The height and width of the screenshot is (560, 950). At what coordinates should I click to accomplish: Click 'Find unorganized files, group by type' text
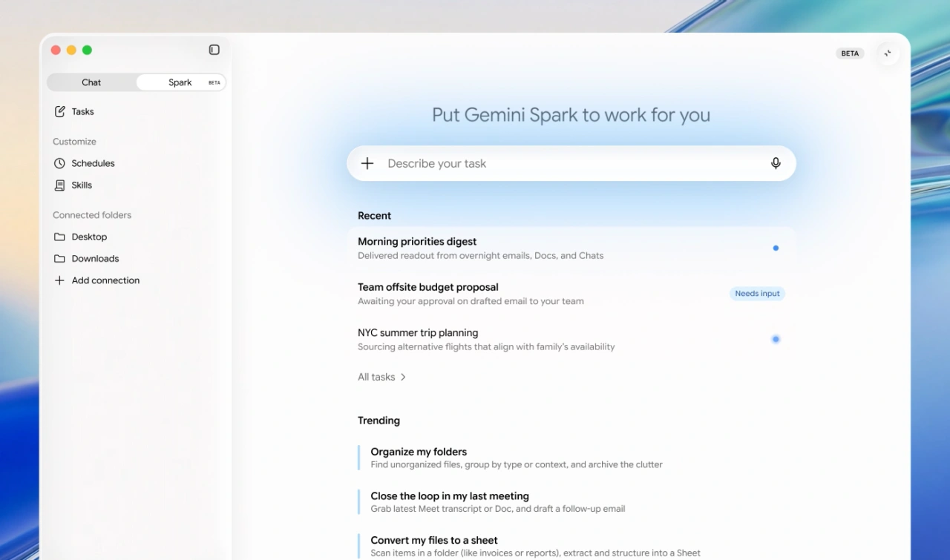pos(517,464)
